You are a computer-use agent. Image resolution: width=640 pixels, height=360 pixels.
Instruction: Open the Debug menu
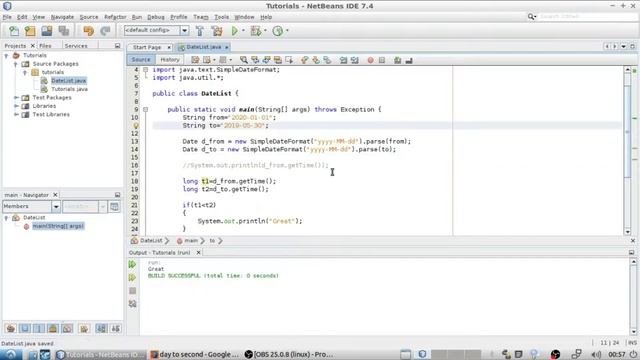(156, 17)
